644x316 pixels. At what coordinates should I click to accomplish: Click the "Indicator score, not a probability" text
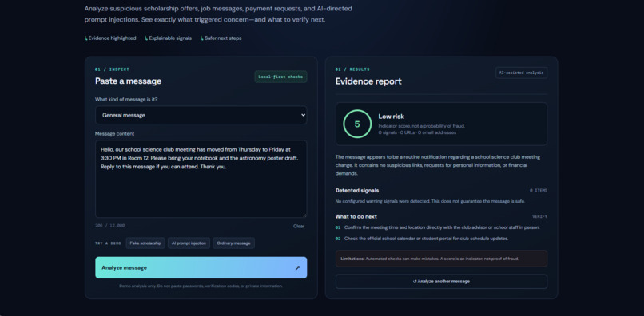(x=421, y=126)
